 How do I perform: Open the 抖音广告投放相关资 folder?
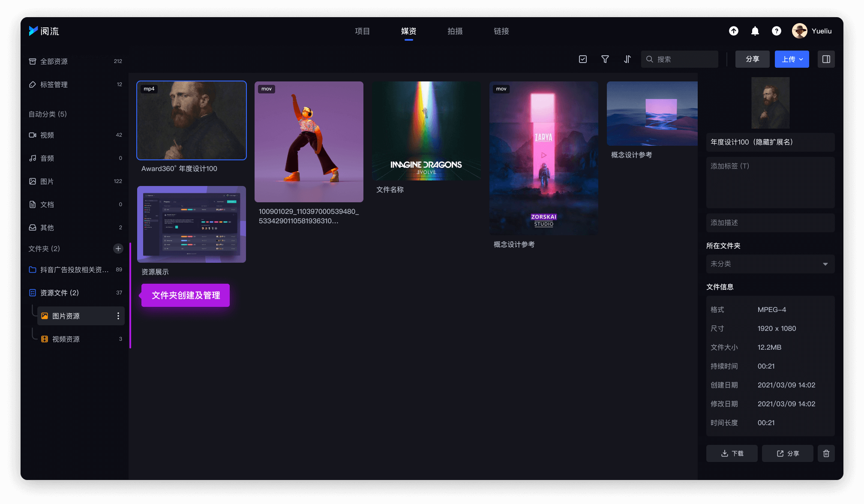tap(75, 270)
